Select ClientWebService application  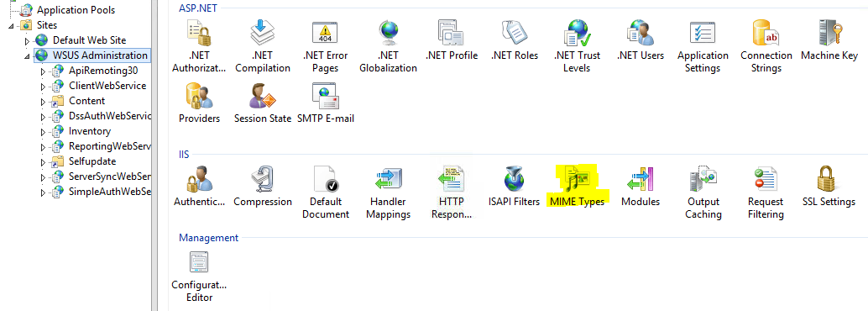coord(107,86)
